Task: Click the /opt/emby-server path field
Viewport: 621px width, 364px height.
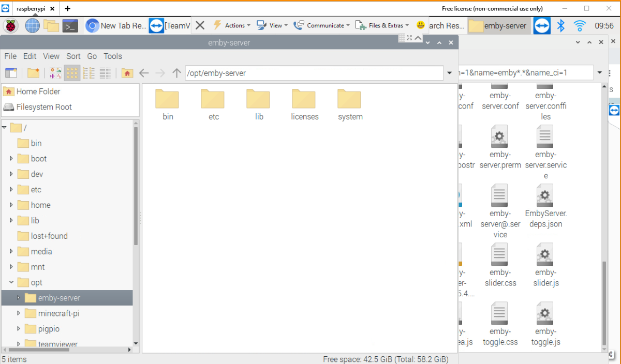Action: pyautogui.click(x=314, y=73)
